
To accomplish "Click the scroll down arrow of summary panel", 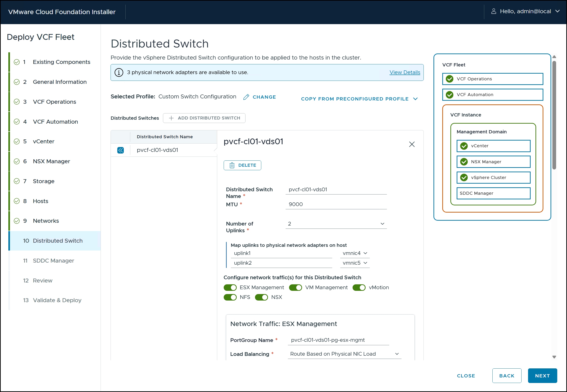I will pos(554,357).
